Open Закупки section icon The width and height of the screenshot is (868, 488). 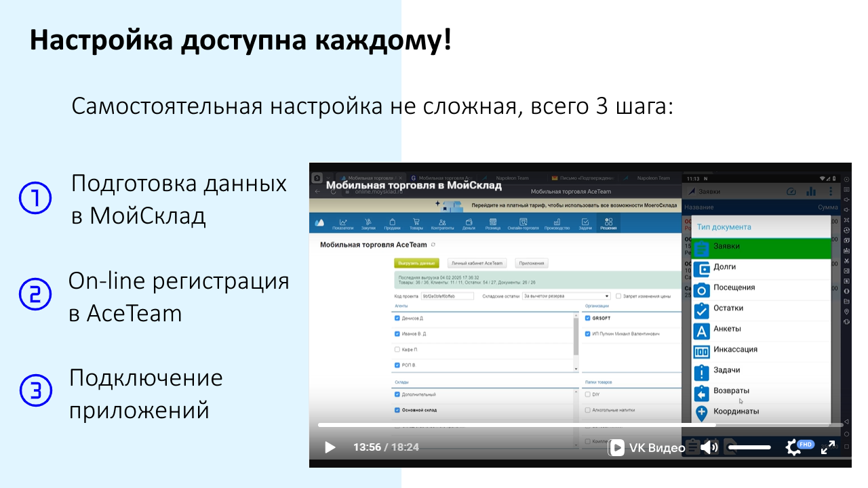(x=368, y=224)
